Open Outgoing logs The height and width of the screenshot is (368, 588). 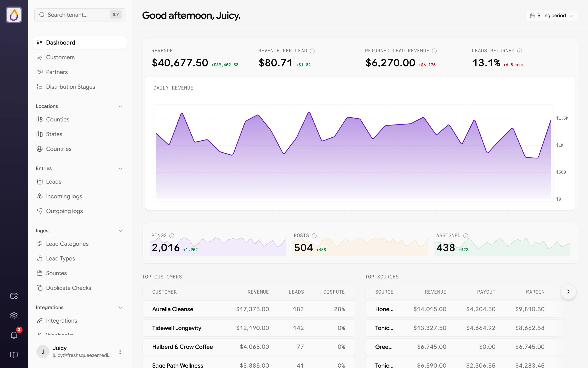pyautogui.click(x=80, y=211)
